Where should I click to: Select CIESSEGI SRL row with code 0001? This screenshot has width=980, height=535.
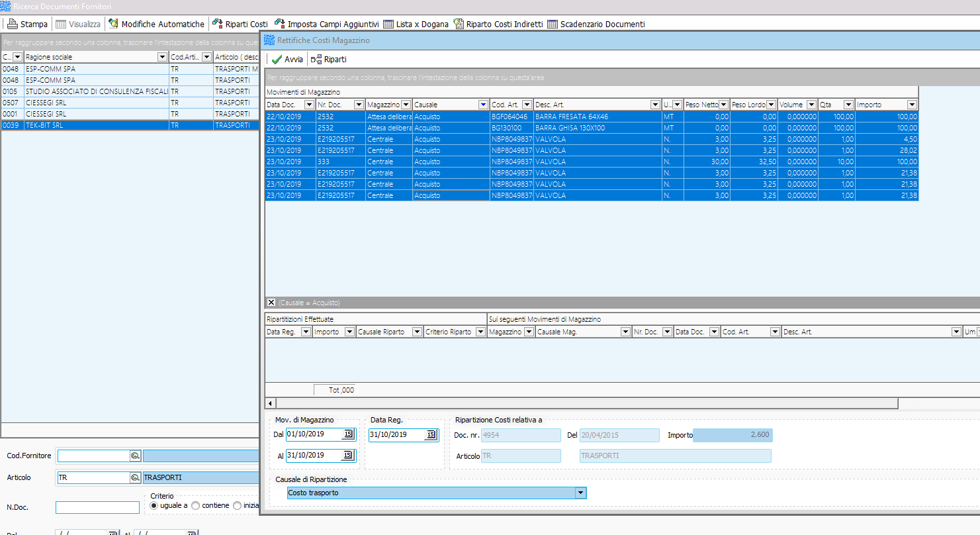click(x=130, y=114)
